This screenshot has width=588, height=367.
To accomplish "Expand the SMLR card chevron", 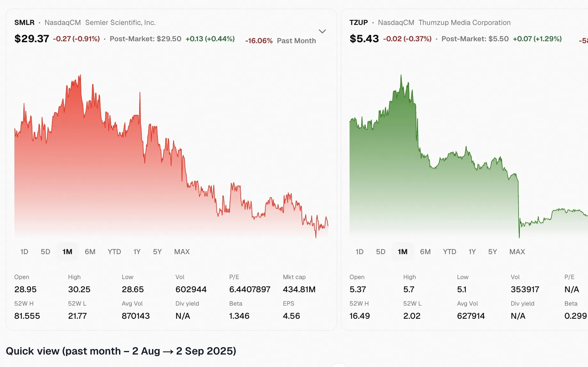I will (322, 31).
